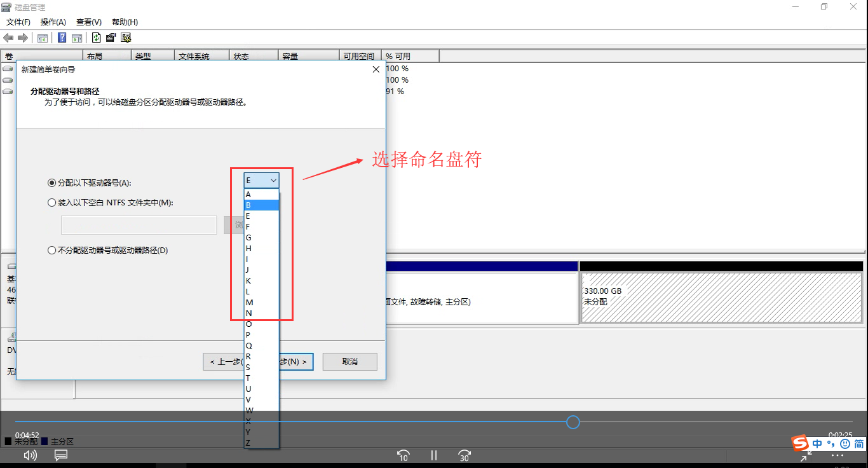Screen dimensions: 868x468
Task: Click the video player volume speaker icon
Action: point(30,455)
